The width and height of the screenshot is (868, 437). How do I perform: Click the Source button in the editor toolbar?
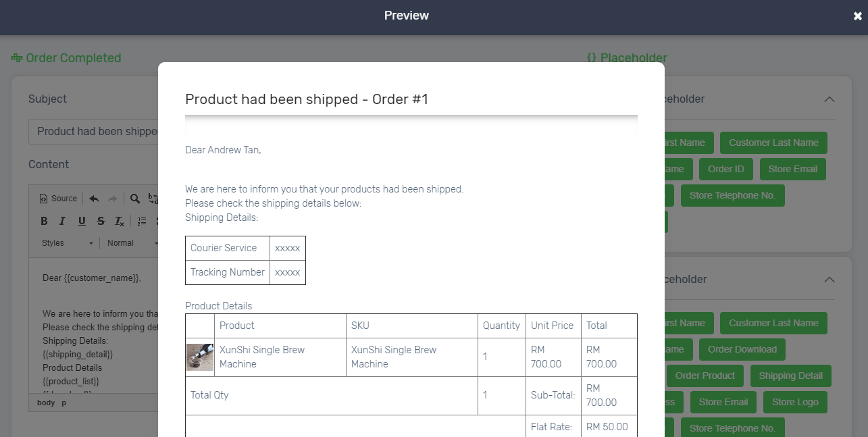point(58,199)
